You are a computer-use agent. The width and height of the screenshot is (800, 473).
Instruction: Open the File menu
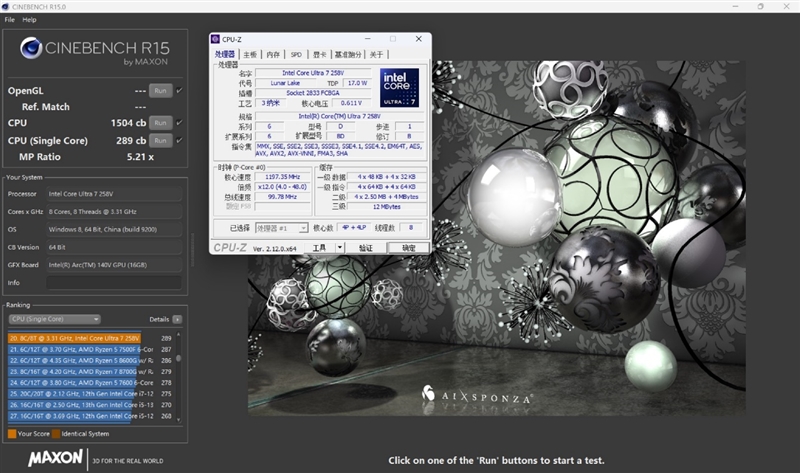(9, 19)
